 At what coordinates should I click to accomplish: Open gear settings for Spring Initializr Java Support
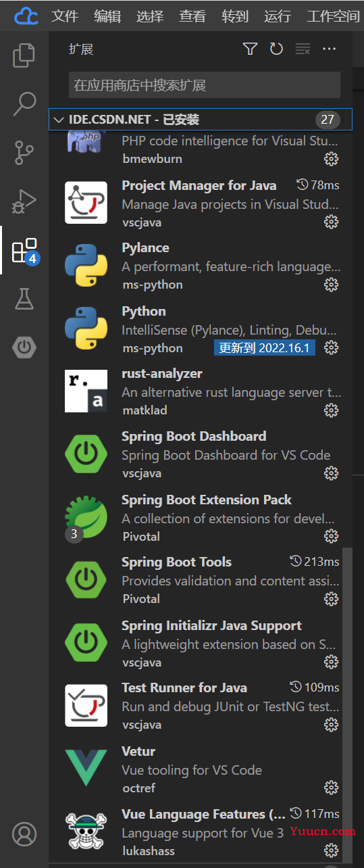[x=331, y=662]
